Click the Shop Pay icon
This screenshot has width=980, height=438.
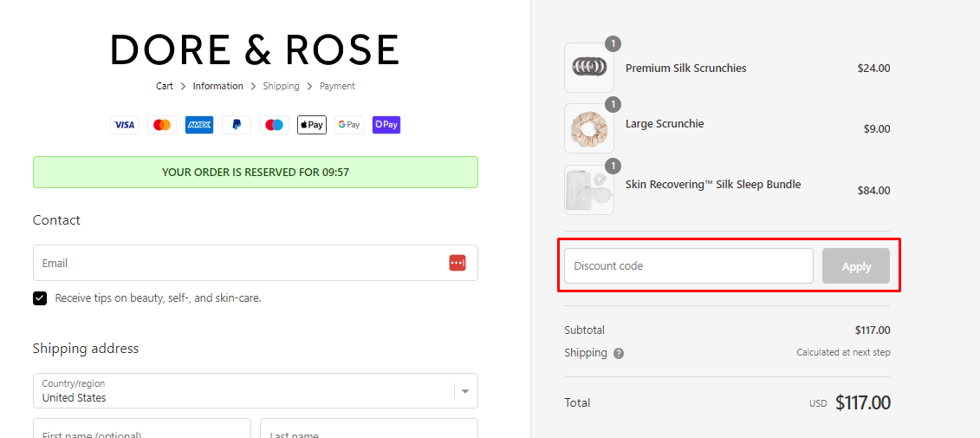coord(386,125)
